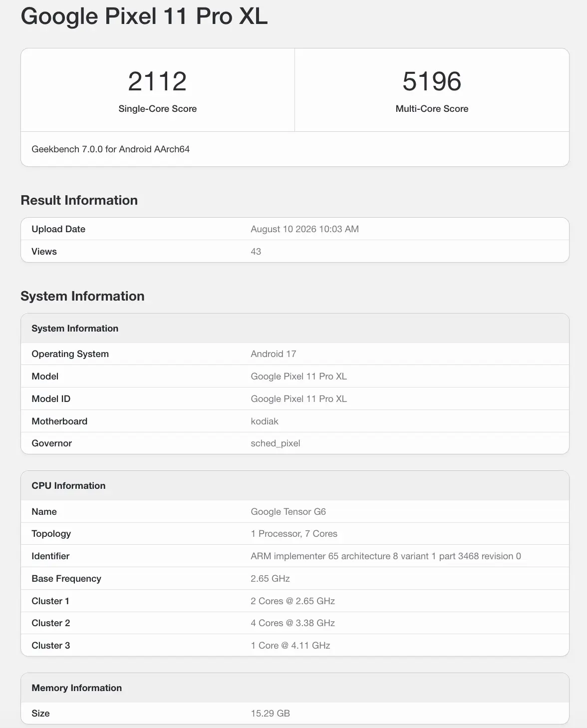
Task: Click the Result Information heading
Action: tap(79, 200)
